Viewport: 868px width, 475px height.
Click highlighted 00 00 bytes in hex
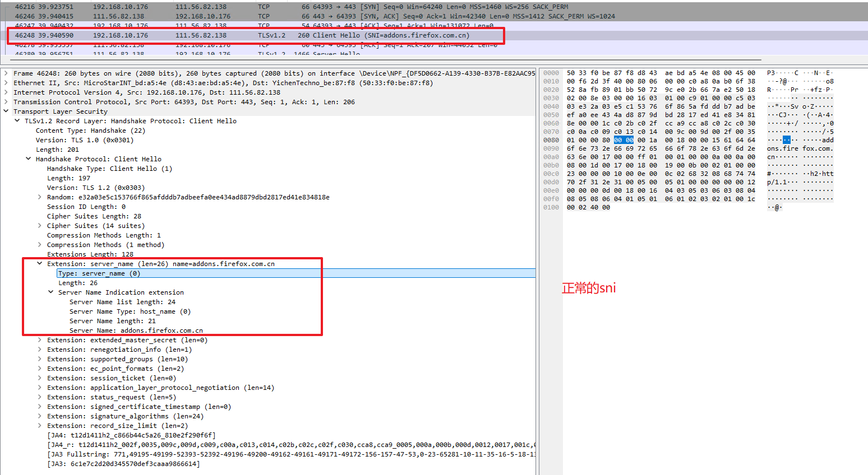(x=624, y=140)
